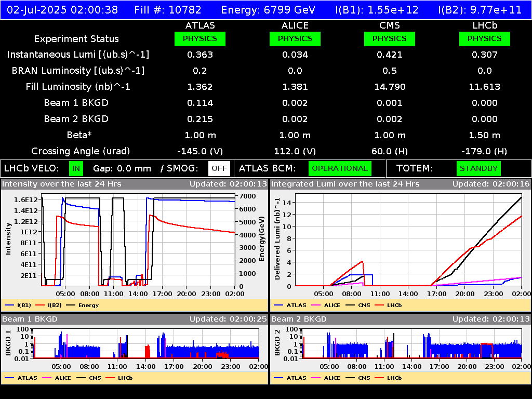Select LHCb Beta* value 1.50 m
Viewport: 532px width, 399px height.
485,135
